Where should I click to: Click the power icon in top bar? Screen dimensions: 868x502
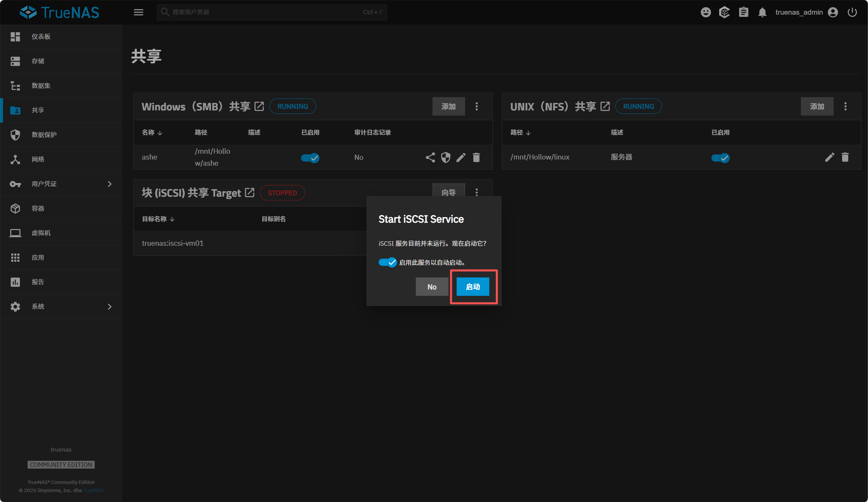coord(852,12)
